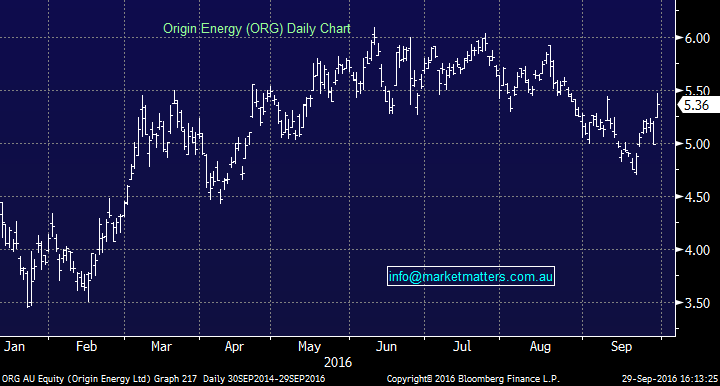
Task: Click the Mar month label
Action: (x=161, y=346)
